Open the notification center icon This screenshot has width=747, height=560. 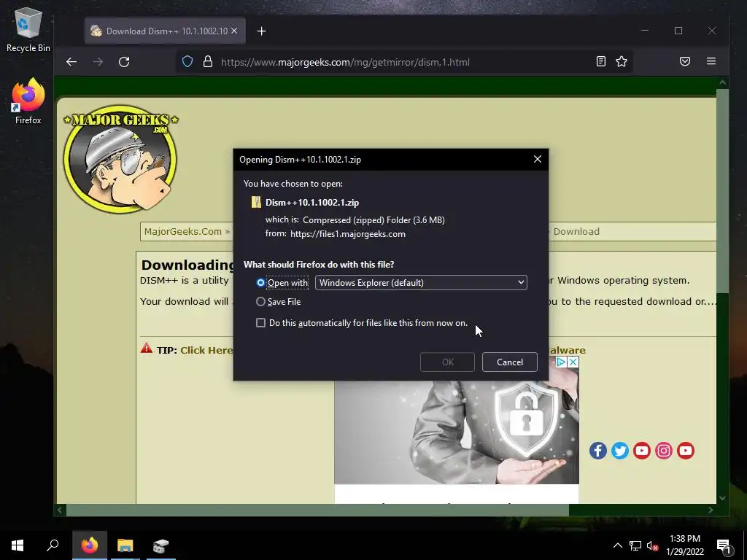724,546
